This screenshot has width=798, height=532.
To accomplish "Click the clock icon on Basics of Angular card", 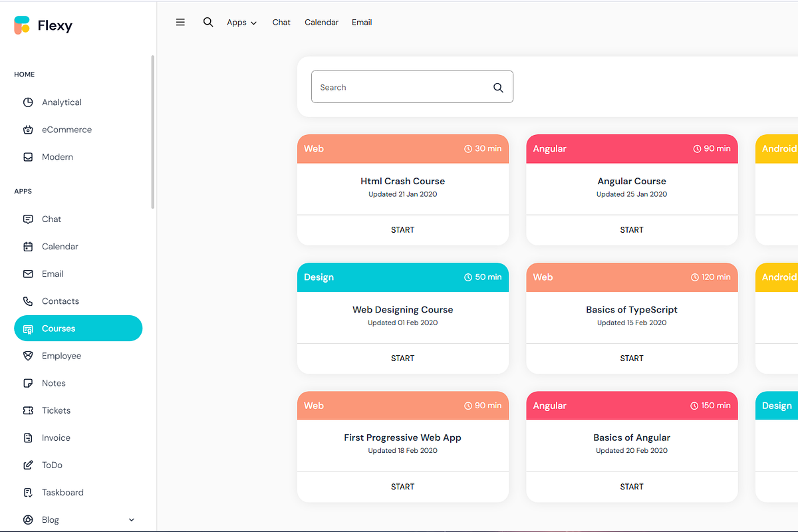I will point(695,406).
